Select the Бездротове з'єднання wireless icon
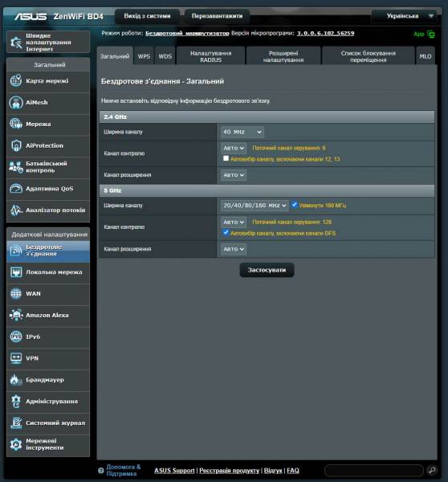 (16, 251)
